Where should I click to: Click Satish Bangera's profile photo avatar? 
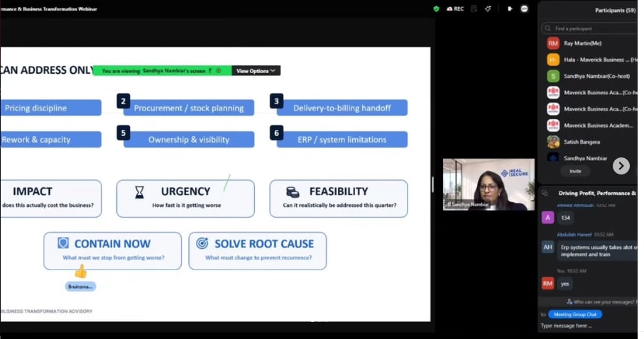pos(553,142)
